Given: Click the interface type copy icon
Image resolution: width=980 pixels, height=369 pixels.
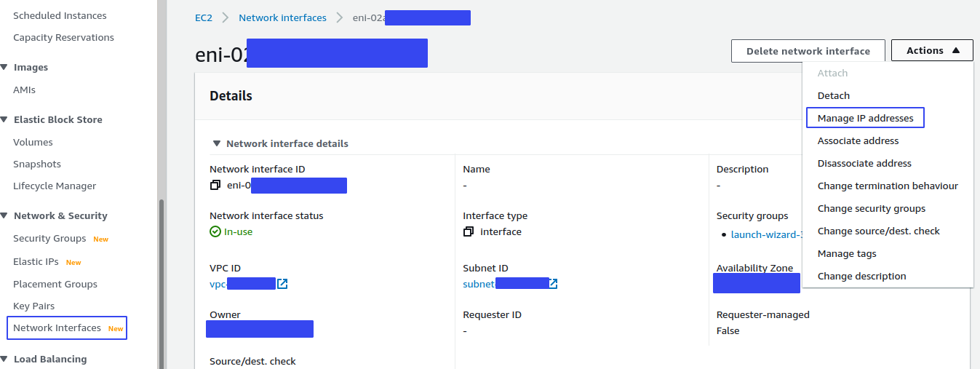Looking at the screenshot, I should tap(468, 232).
